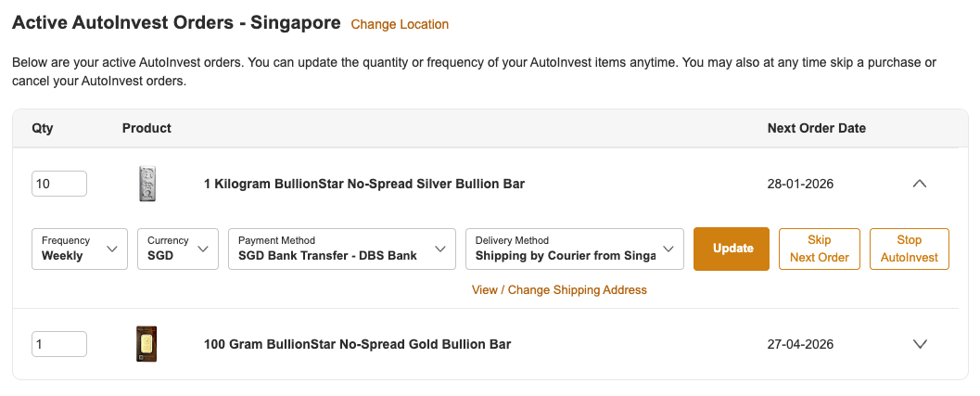Click the gold bar quantity field

(x=59, y=344)
